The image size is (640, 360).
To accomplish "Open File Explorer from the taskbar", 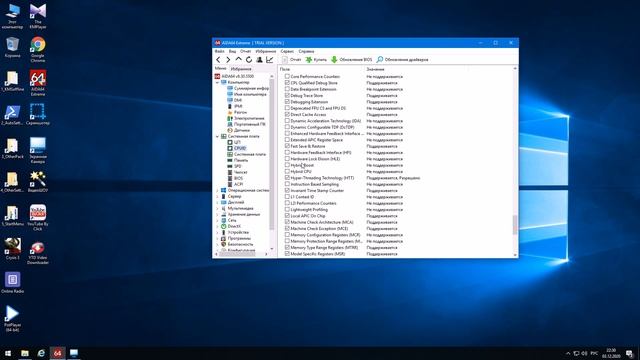I will coord(25,353).
